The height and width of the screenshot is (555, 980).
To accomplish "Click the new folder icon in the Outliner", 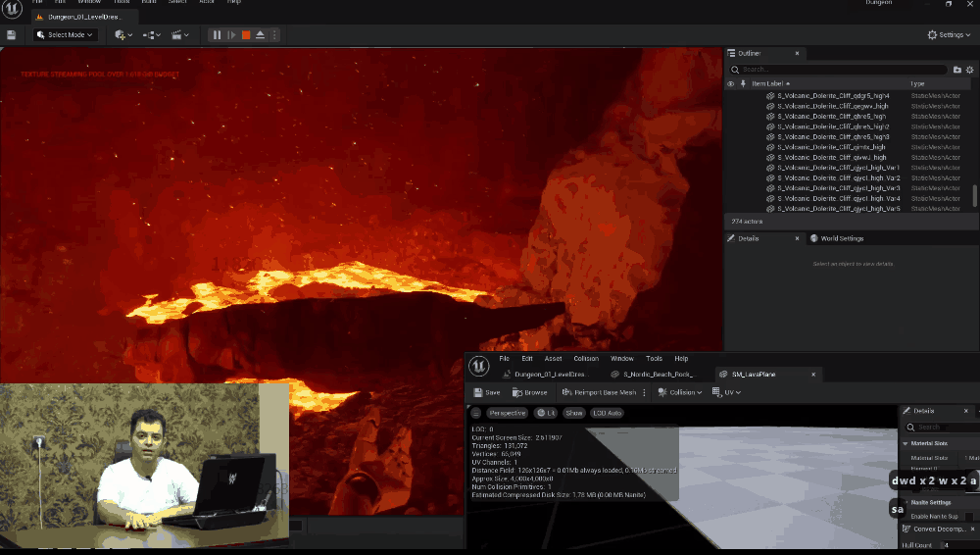I will pyautogui.click(x=957, y=70).
